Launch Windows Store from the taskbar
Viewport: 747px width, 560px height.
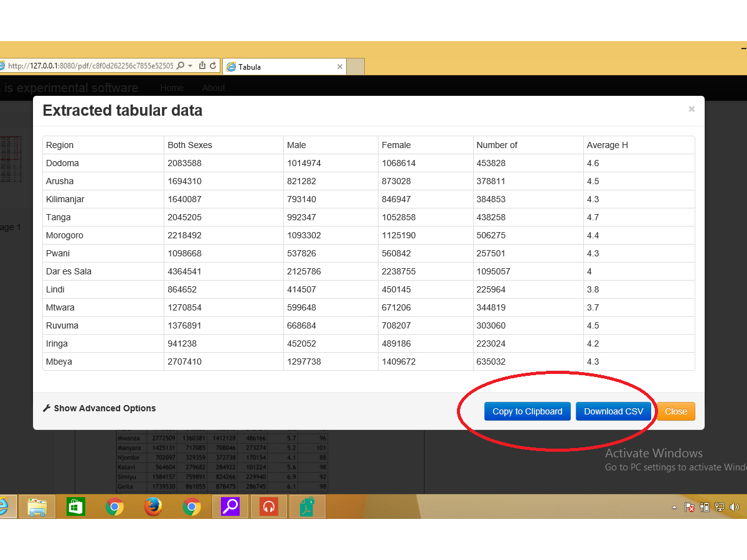76,507
